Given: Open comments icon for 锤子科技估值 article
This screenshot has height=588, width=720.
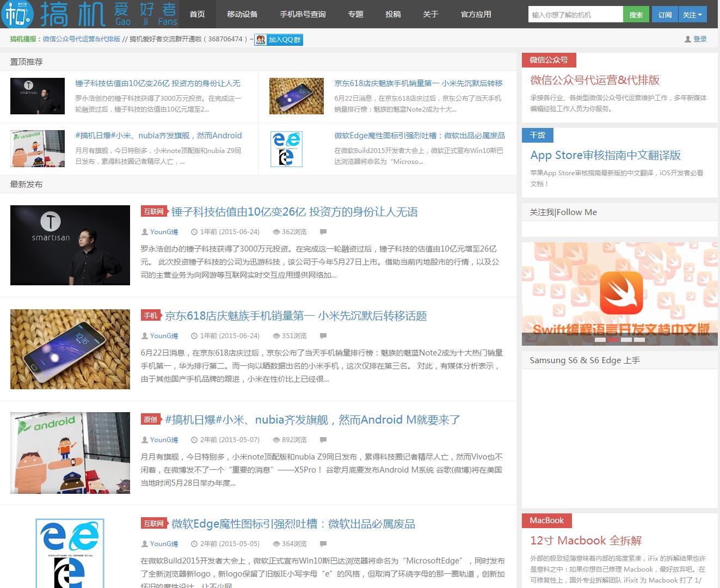Looking at the screenshot, I should click(x=323, y=232).
